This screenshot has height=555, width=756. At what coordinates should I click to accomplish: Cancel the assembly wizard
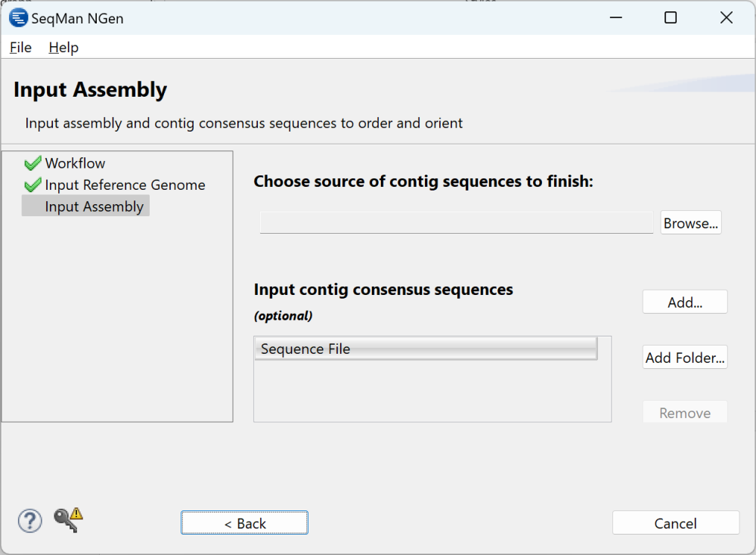(x=675, y=522)
